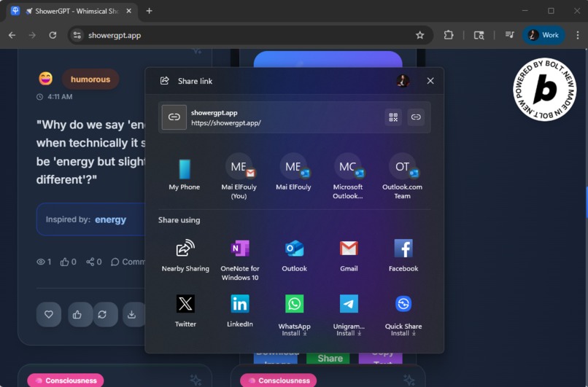
Task: Reload the showergpt.app page
Action: pos(53,35)
